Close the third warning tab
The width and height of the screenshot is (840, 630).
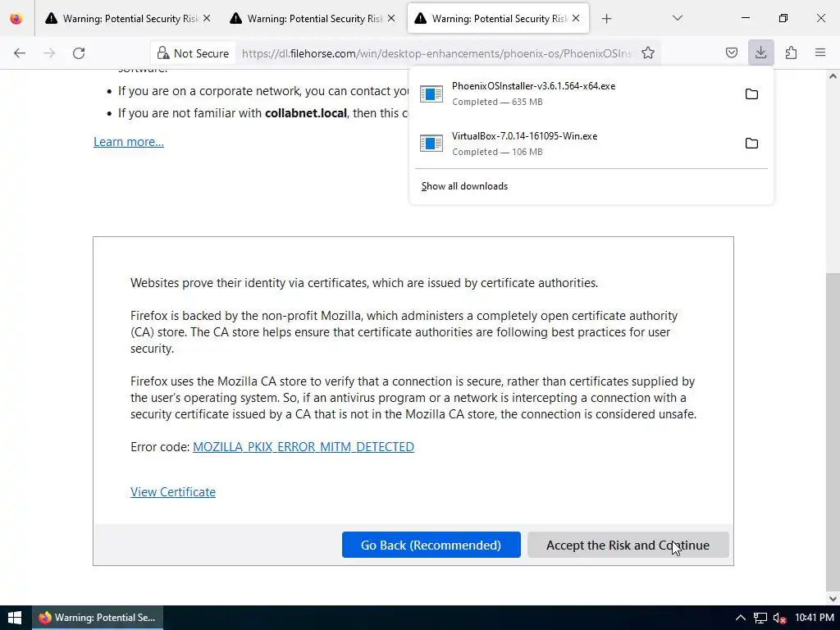pos(576,18)
